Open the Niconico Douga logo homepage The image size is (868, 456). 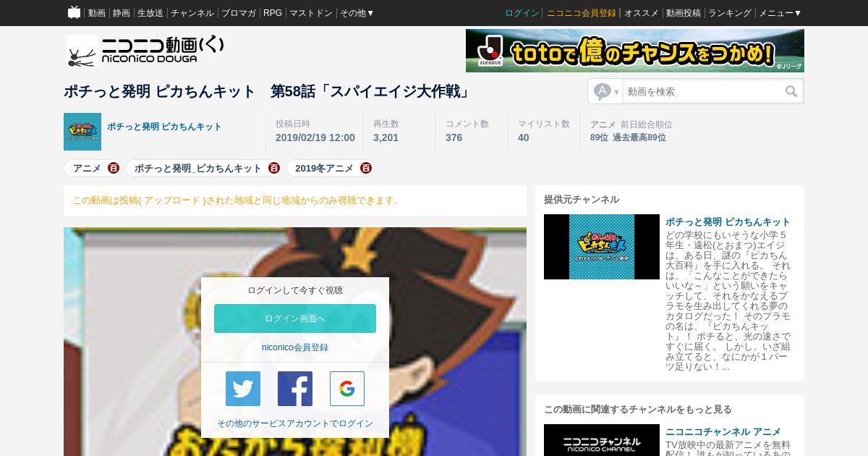tap(145, 51)
